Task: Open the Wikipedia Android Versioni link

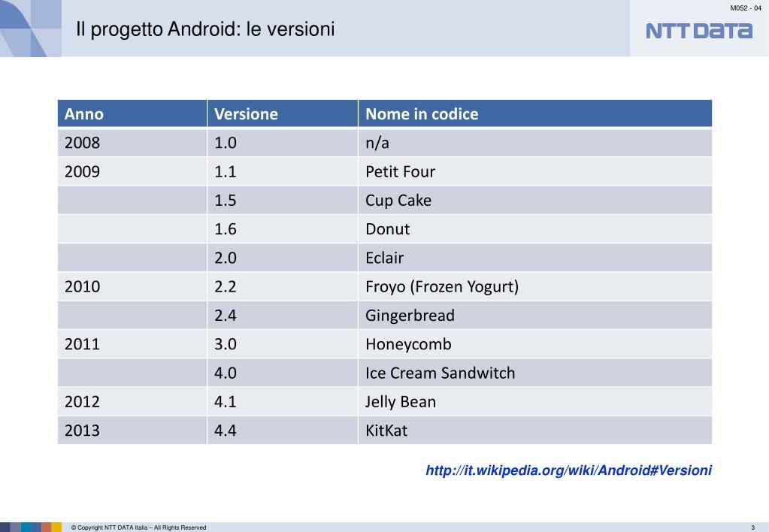Action: coord(568,470)
